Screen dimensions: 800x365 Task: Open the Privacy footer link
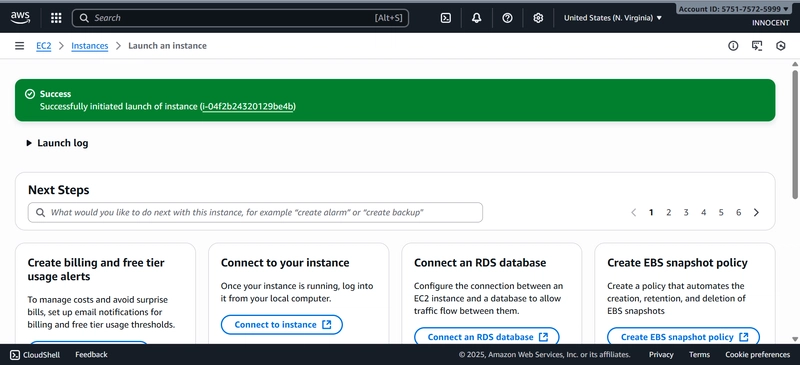click(661, 354)
